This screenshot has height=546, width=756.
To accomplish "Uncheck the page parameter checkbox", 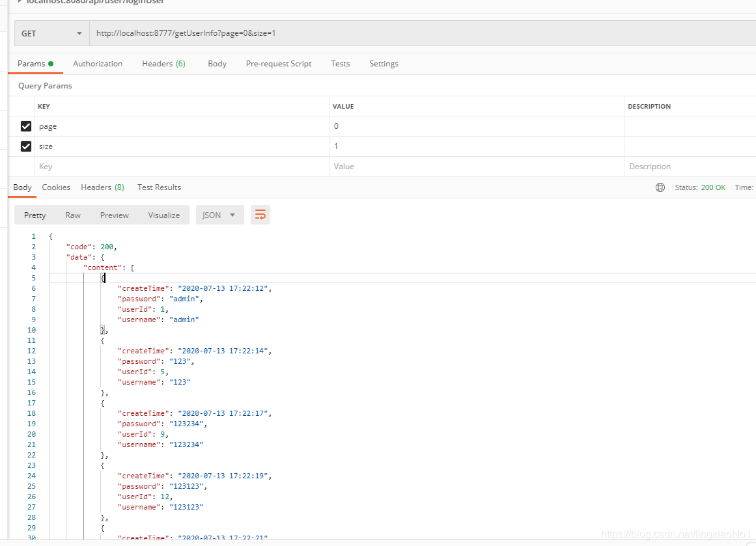I will (x=26, y=126).
